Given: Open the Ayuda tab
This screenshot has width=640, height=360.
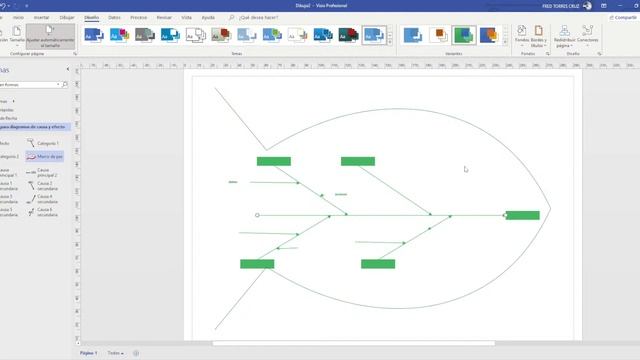Looking at the screenshot, I should pyautogui.click(x=208, y=18).
